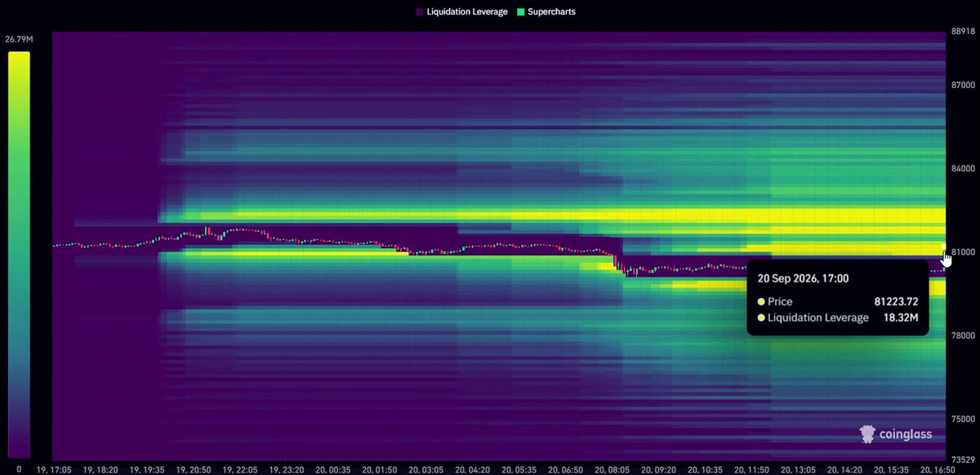
Task: Click the 18.32M value in the tooltip
Action: 900,317
